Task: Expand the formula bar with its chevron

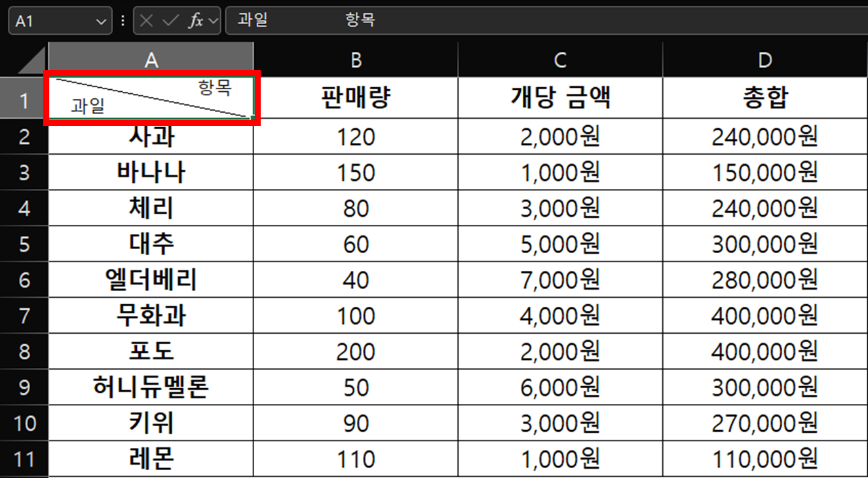Action: click(x=213, y=20)
